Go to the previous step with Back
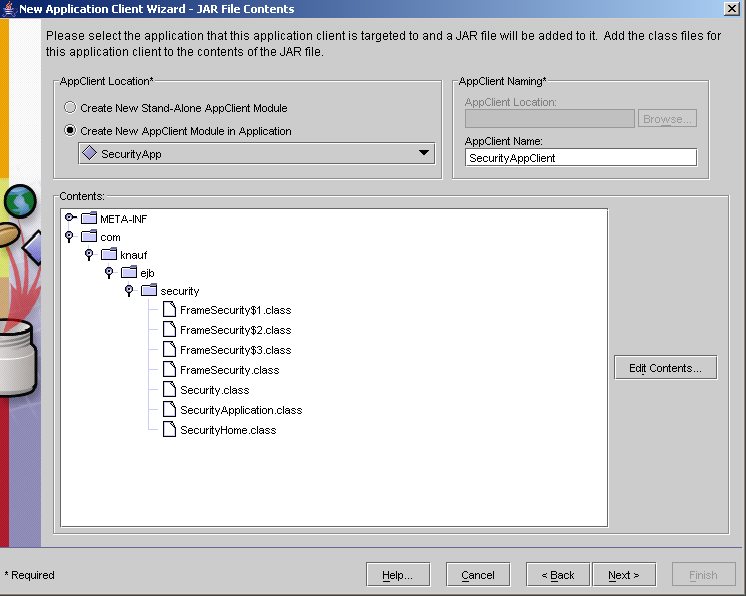Image resolution: width=746 pixels, height=596 pixels. (x=558, y=575)
